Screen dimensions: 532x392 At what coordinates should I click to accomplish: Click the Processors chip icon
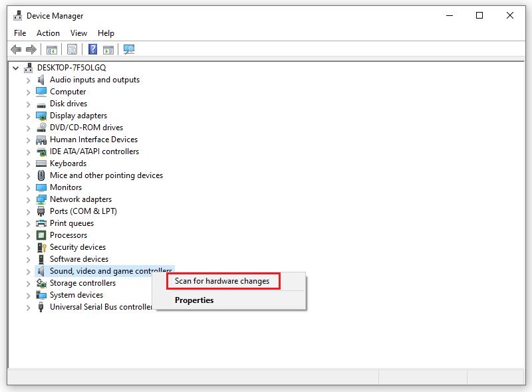point(40,235)
